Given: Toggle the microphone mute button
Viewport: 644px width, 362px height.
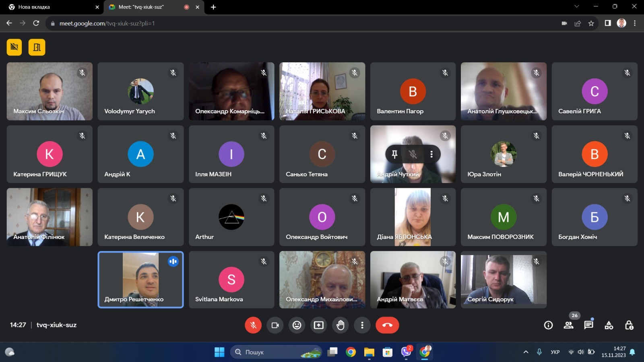Looking at the screenshot, I should (253, 325).
